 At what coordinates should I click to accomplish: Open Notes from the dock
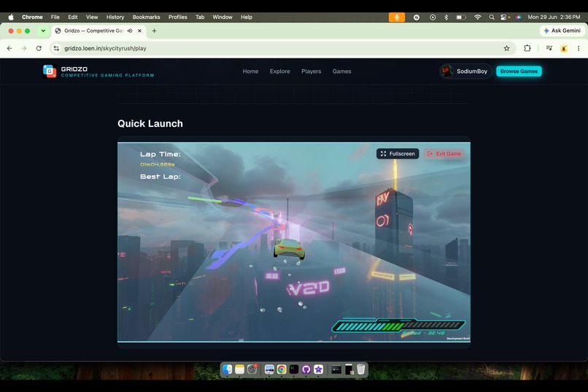point(239,369)
